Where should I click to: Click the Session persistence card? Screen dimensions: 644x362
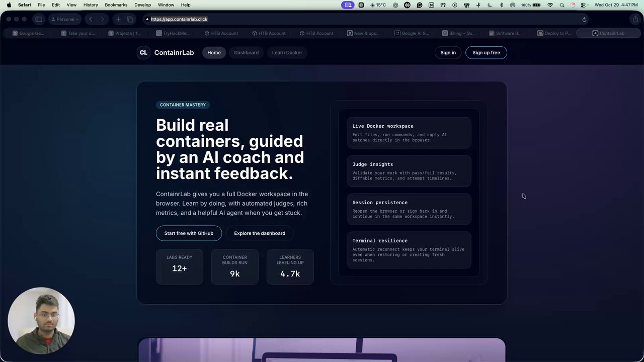click(x=409, y=209)
